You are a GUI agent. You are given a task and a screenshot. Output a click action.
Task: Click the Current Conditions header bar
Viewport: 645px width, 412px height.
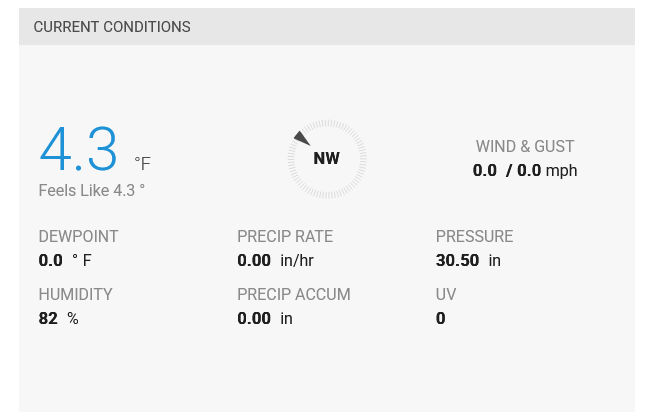coord(326,27)
